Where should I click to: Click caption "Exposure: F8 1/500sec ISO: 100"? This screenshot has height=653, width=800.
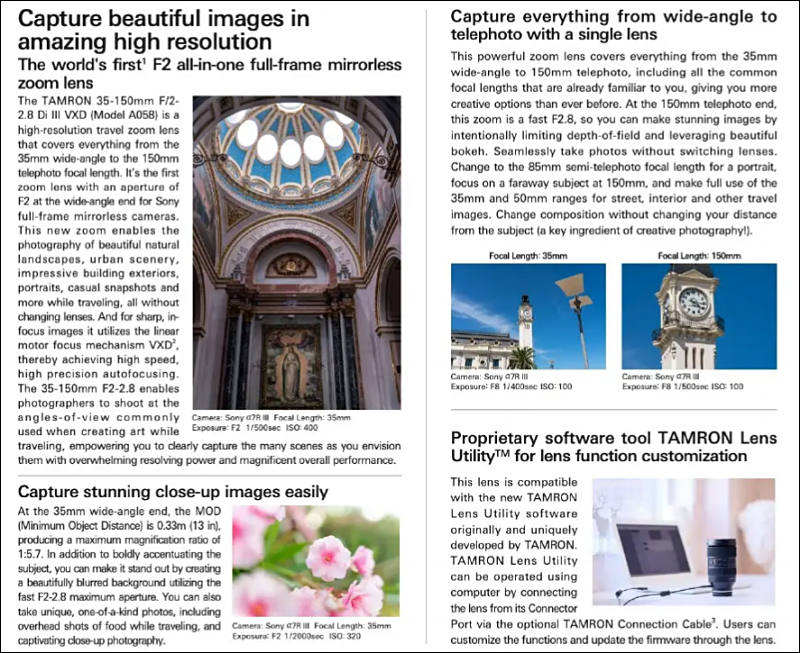tap(683, 387)
